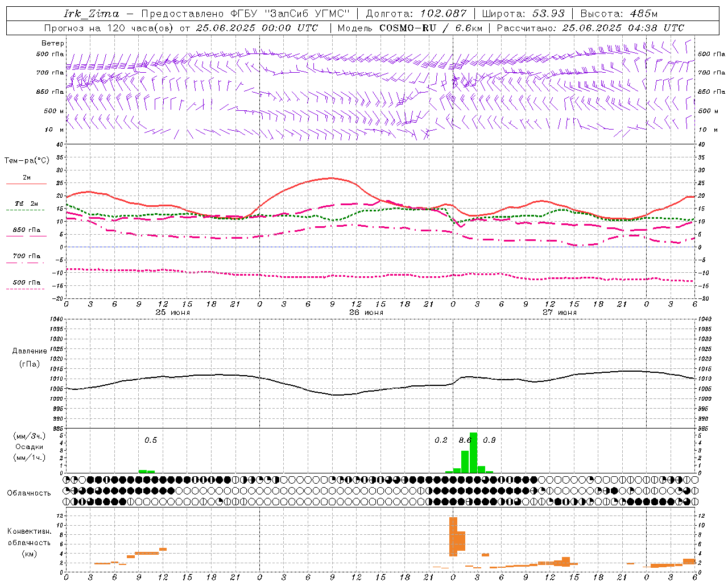Click the "Долгота: 102.087" header field

[x=416, y=14]
